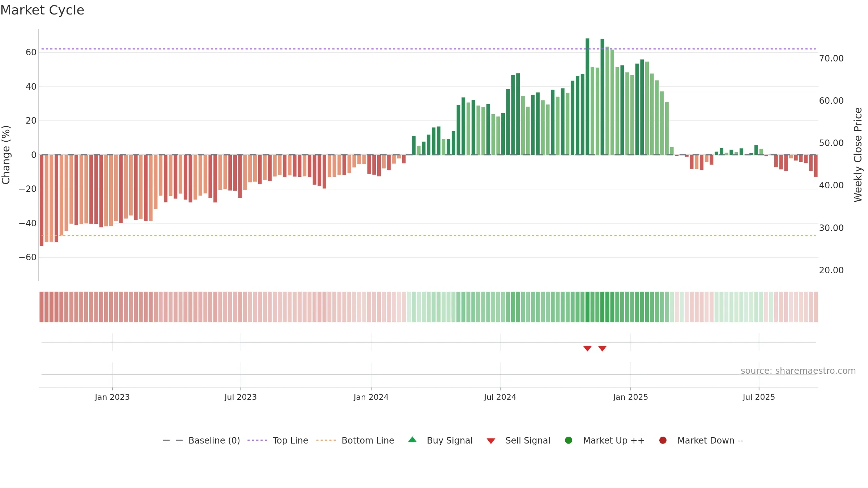Click the Sell Signal red triangle legend icon
Image resolution: width=868 pixels, height=488 pixels.
coord(491,441)
